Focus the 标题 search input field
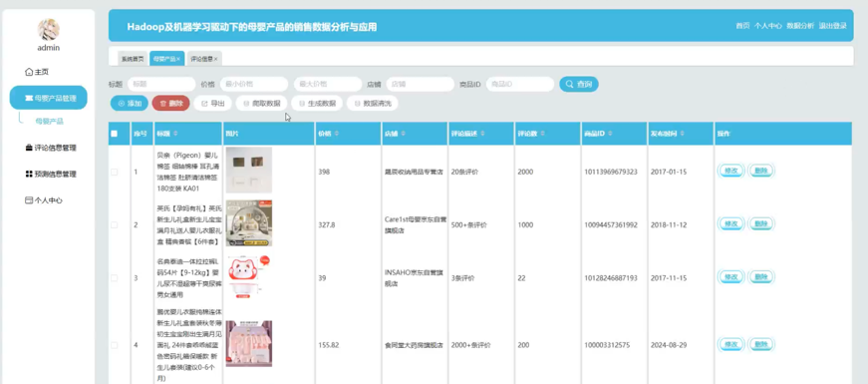Screen dimensions: 868x384 coord(161,84)
